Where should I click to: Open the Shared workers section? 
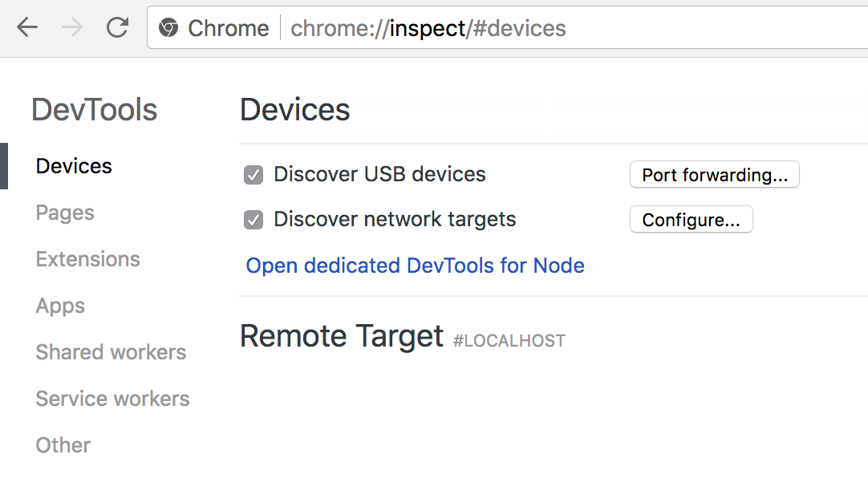111,352
